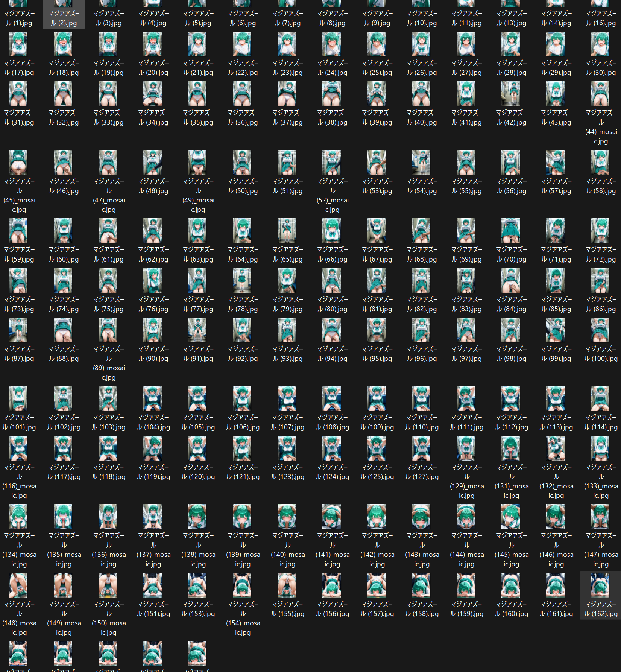Select the マジアアズール (114).jpg file

(x=601, y=409)
